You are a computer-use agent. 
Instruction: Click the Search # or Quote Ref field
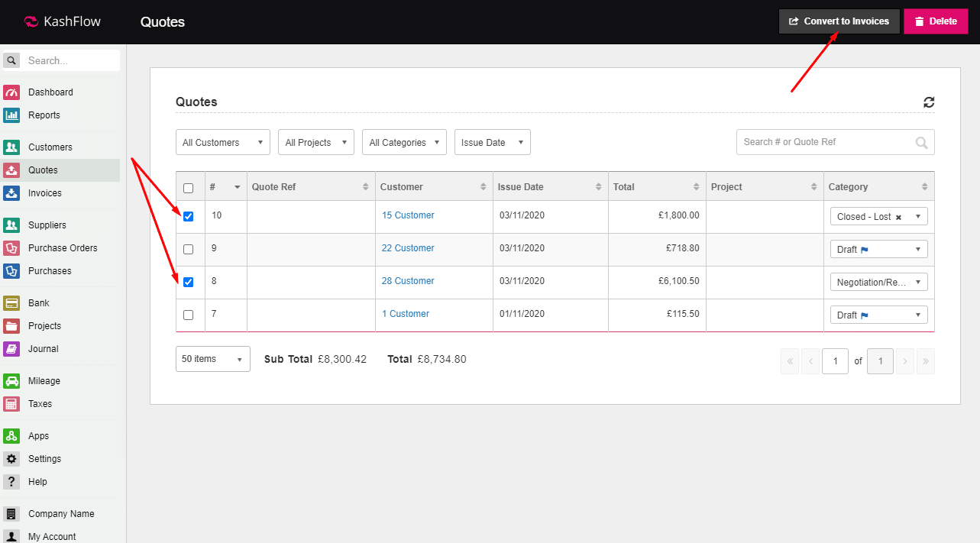click(x=825, y=142)
